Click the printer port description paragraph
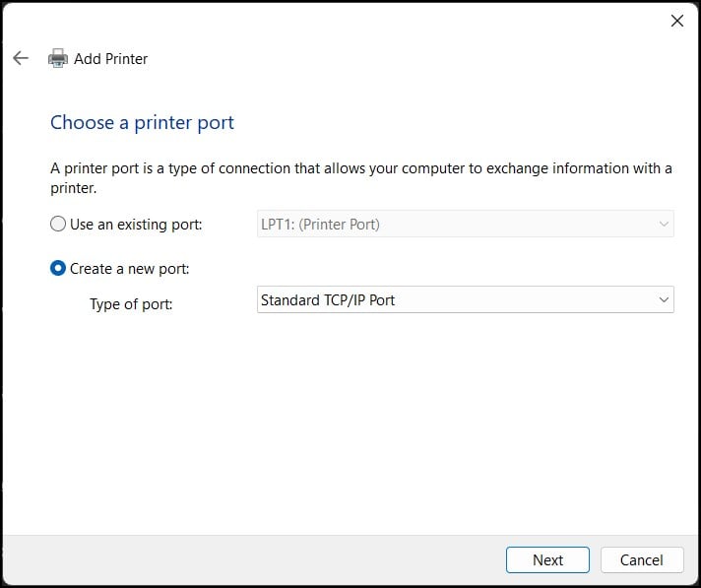This screenshot has height=588, width=701. point(361,178)
